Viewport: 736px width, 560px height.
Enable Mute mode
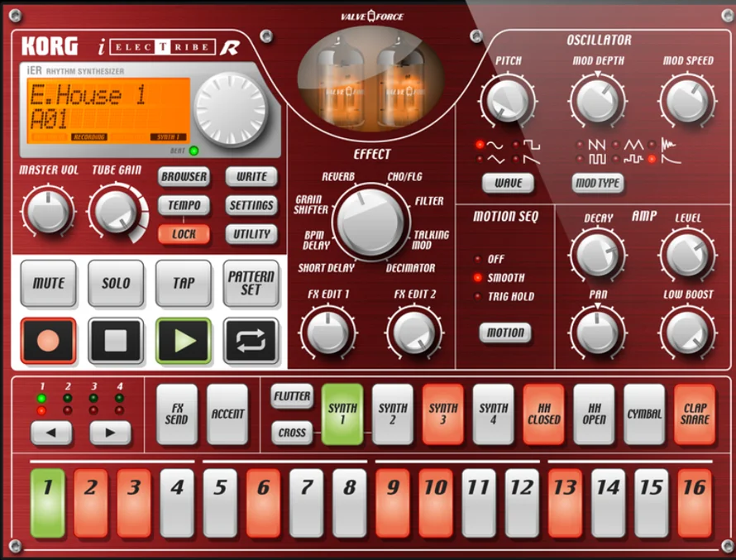(x=48, y=283)
